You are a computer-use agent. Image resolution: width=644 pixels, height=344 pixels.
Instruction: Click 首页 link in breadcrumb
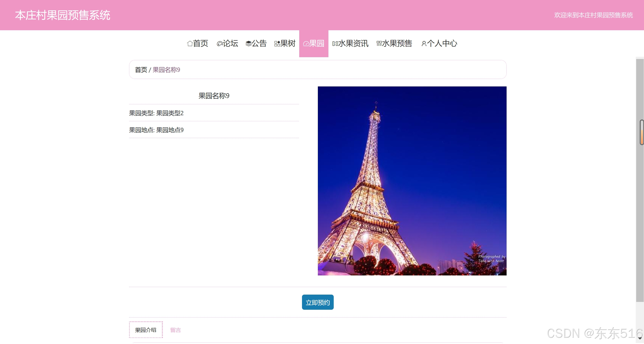141,70
